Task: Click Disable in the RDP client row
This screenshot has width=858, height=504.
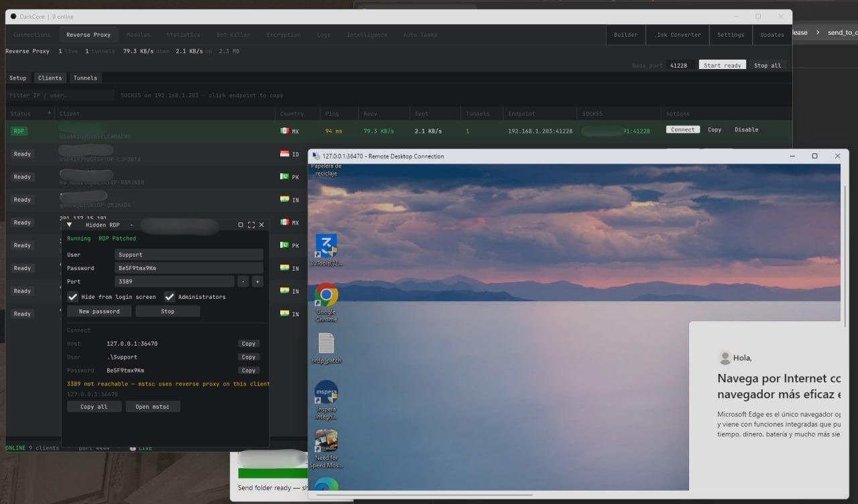Action: pyautogui.click(x=746, y=129)
